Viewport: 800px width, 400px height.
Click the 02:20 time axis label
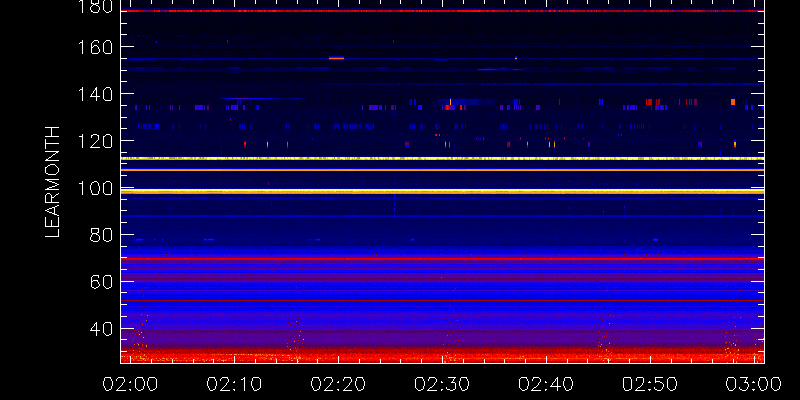338,384
